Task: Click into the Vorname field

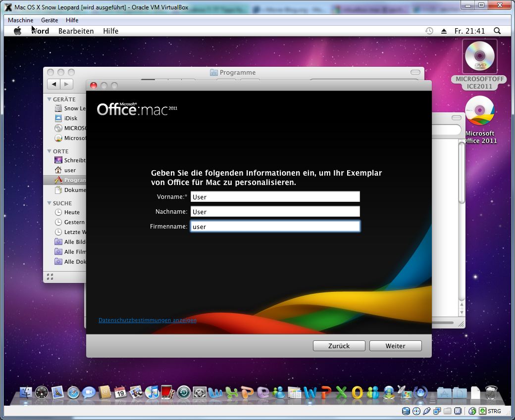Action: pos(275,197)
